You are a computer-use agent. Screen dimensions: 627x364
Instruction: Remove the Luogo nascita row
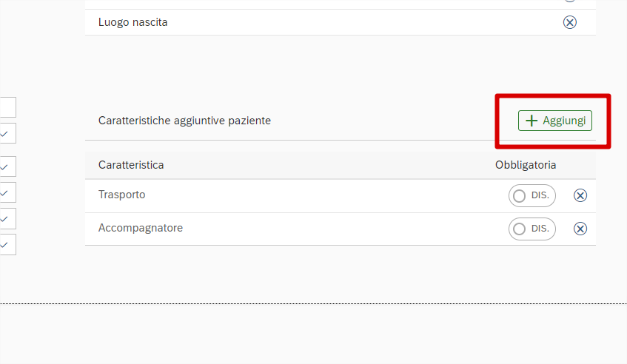(570, 22)
